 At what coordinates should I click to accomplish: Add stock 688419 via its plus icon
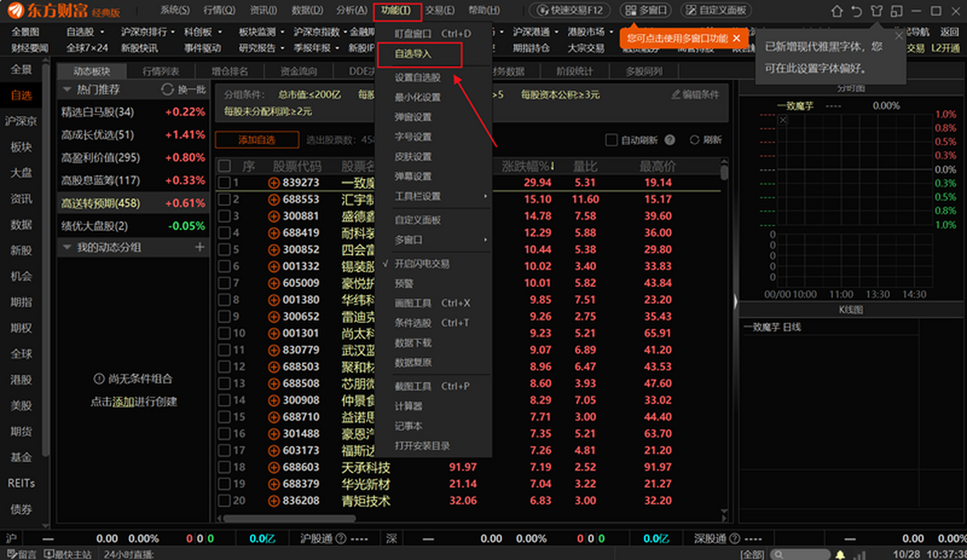[x=274, y=233]
